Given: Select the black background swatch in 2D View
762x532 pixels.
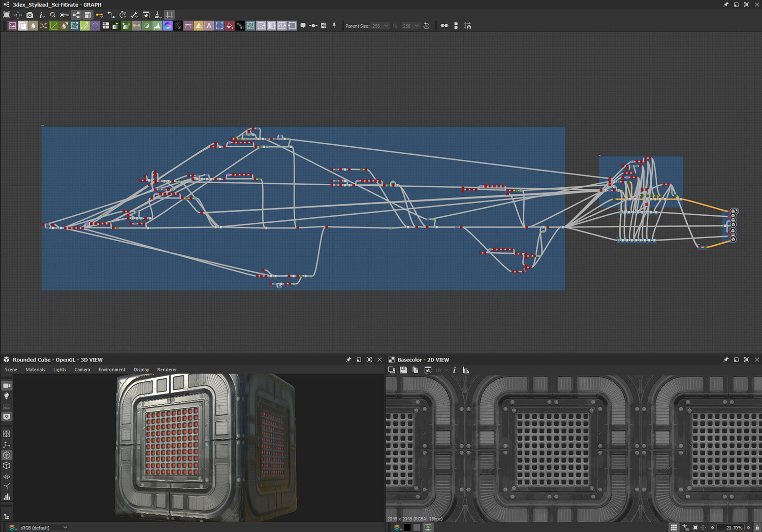Looking at the screenshot, I should 407,527.
